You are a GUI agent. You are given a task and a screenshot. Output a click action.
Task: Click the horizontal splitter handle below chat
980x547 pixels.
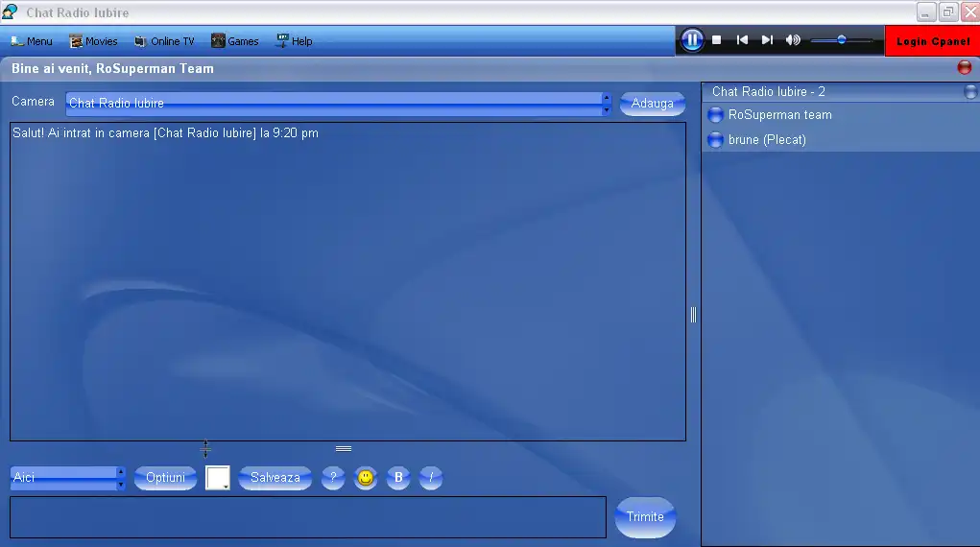[343, 449]
